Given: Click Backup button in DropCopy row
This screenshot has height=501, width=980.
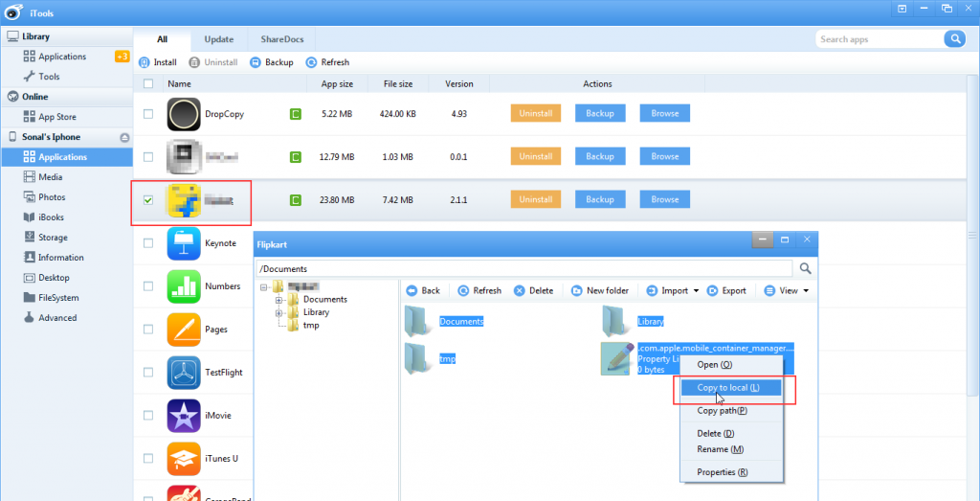Looking at the screenshot, I should (600, 113).
